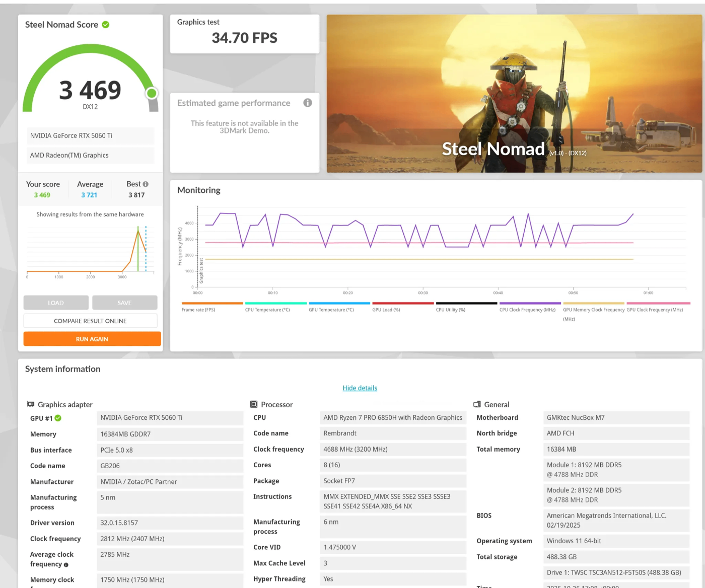Click the score gauge indicator knob
Image resolution: width=705 pixels, height=588 pixels.
tap(152, 93)
